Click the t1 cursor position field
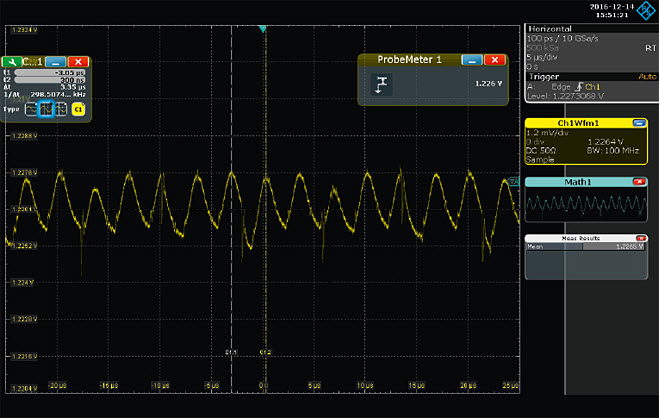660x419 pixels. [x=50, y=73]
